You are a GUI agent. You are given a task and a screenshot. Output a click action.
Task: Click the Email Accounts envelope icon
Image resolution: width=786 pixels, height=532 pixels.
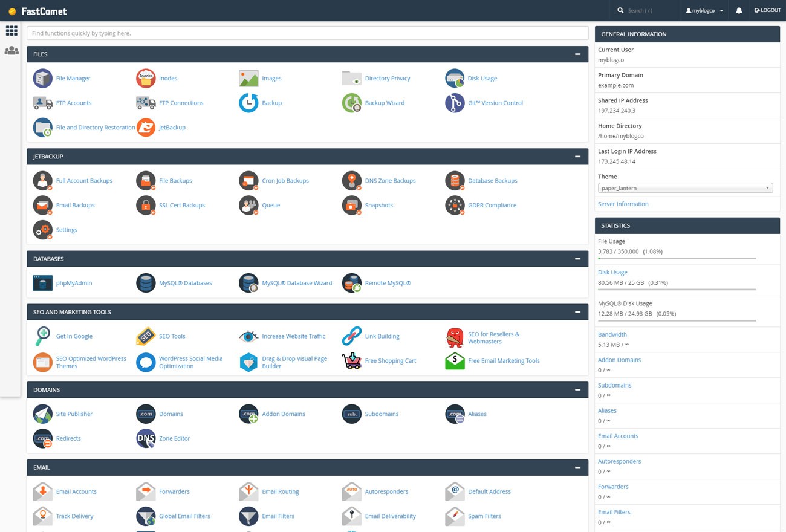pos(42,491)
